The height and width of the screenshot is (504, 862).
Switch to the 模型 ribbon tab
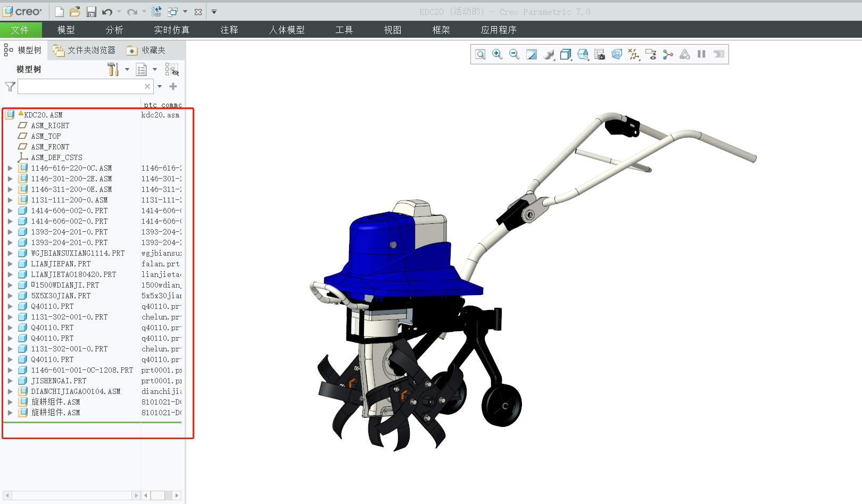[x=66, y=30]
